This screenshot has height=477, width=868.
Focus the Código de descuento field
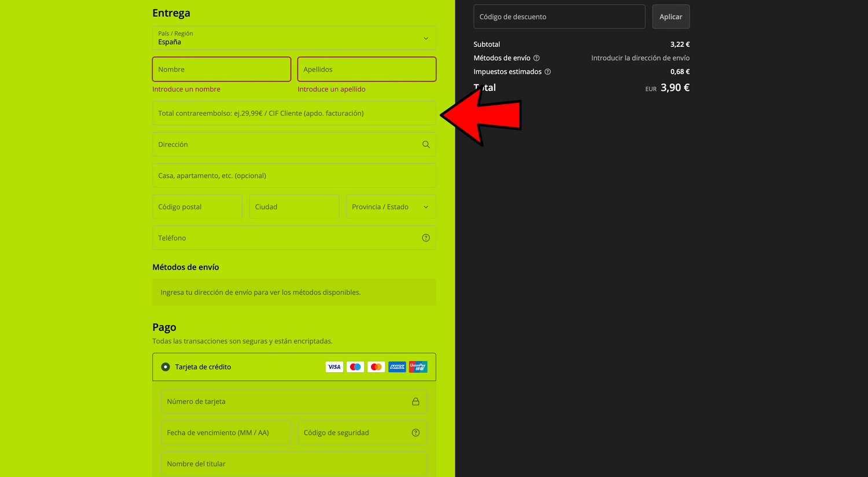coord(559,17)
